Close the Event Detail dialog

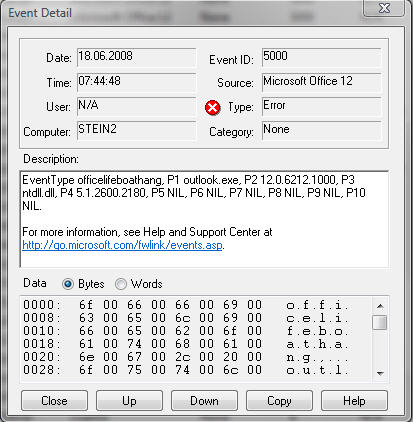point(54,401)
